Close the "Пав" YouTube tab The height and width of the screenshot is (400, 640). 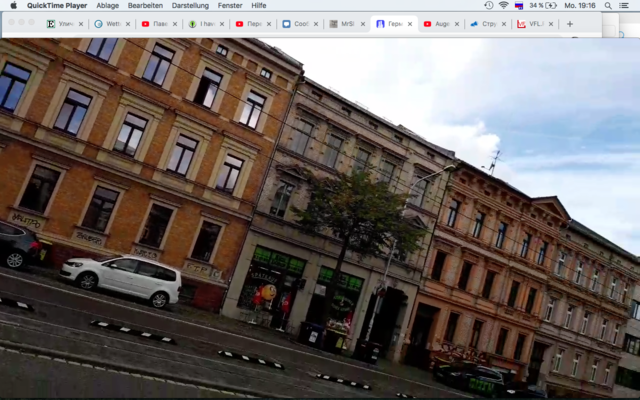coord(175,24)
